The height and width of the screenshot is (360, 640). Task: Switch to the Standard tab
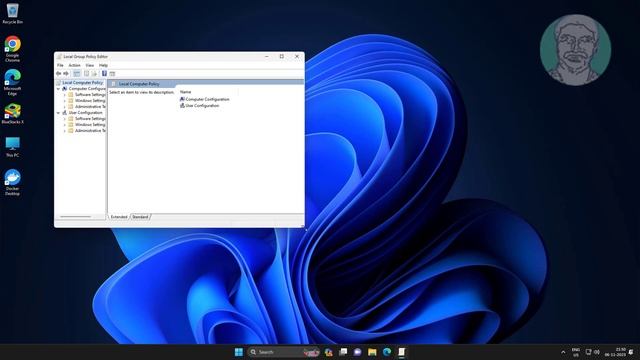[x=140, y=217]
